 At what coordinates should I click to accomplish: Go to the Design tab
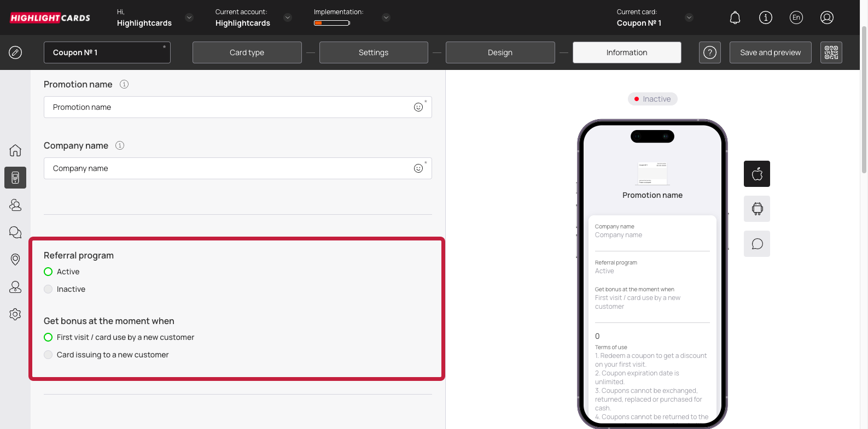pyautogui.click(x=500, y=52)
